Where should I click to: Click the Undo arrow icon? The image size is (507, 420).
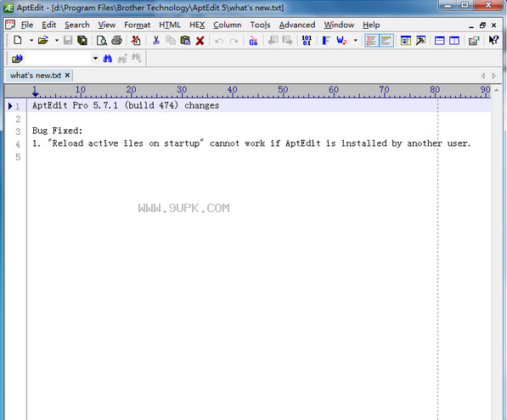point(219,41)
